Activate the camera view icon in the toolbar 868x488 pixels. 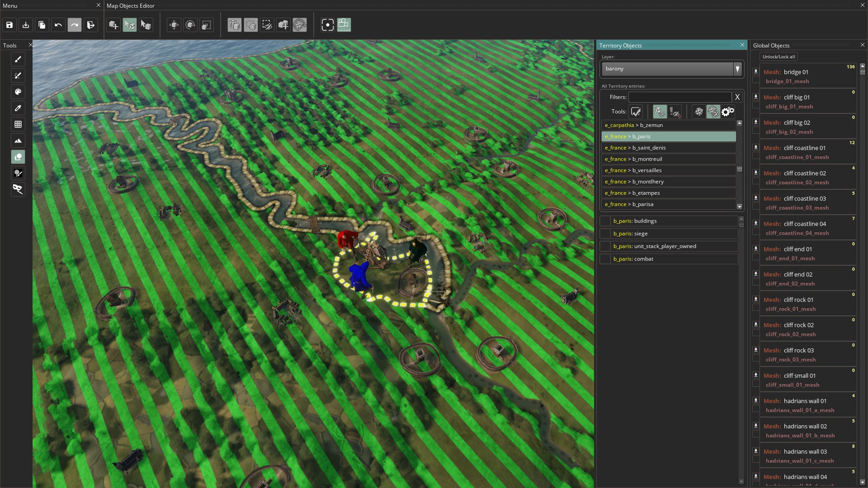point(328,25)
